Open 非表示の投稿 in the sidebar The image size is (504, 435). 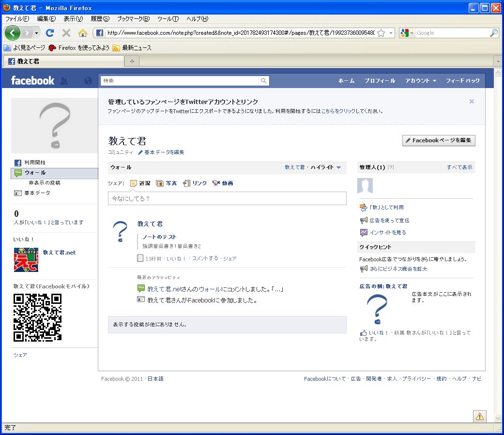pos(45,182)
